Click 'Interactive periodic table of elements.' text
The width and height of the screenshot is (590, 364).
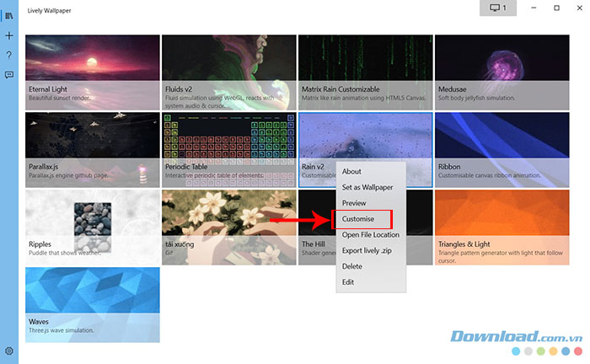tap(214, 175)
